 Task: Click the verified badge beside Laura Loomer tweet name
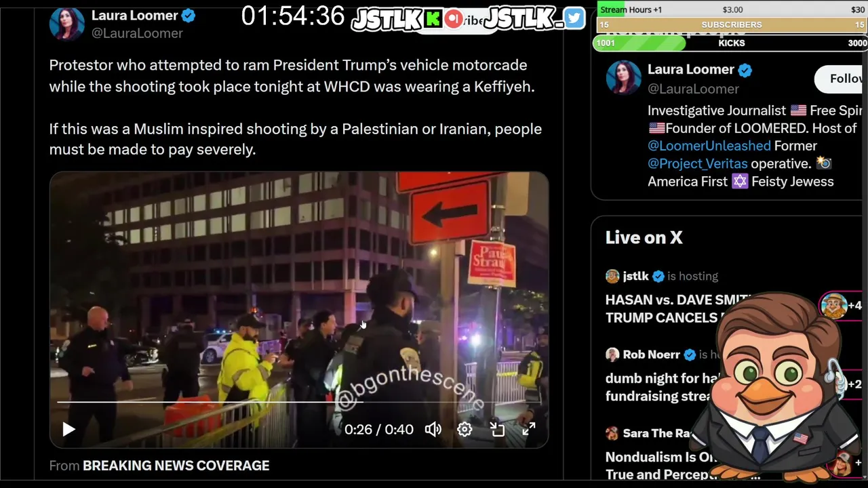189,16
